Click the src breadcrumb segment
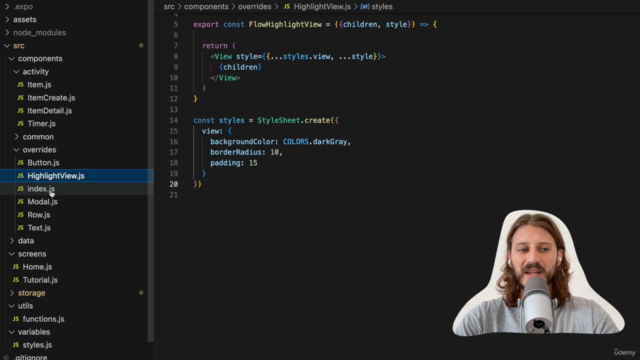Screen dimensions: 640x360 (169, 7)
